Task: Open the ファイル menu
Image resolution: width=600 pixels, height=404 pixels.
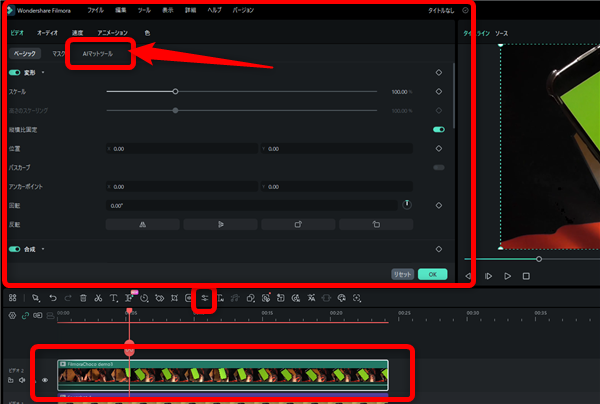Action: (x=95, y=9)
